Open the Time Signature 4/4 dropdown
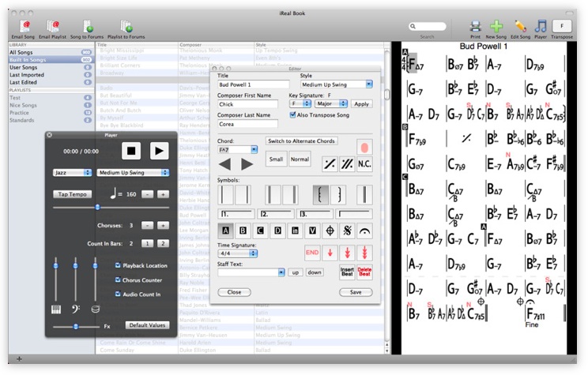Viewport: 588px width, 375px height. (x=237, y=253)
